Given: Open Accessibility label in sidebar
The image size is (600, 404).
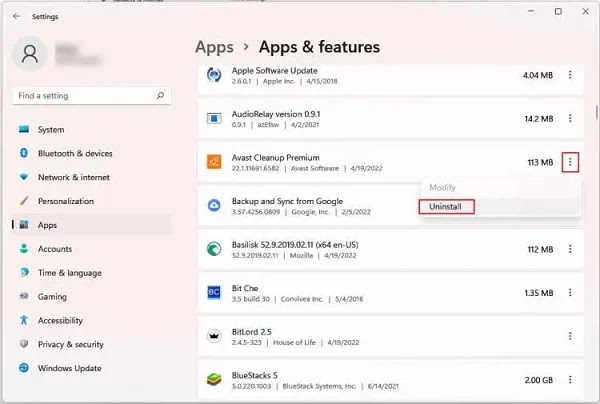Looking at the screenshot, I should (60, 320).
